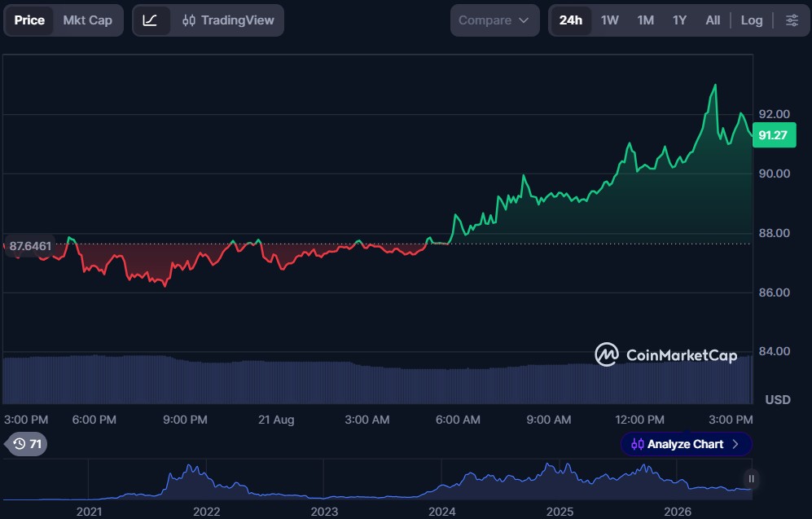Image resolution: width=812 pixels, height=519 pixels.
Task: Click the 6:00 AM time axis label
Action: (458, 420)
